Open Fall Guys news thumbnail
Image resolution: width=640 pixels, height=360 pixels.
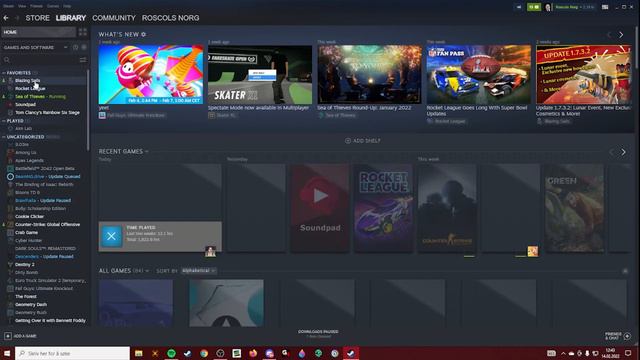click(x=151, y=74)
